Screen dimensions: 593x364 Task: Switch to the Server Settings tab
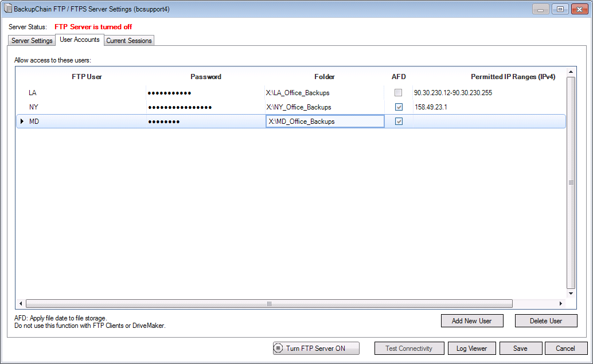point(32,41)
